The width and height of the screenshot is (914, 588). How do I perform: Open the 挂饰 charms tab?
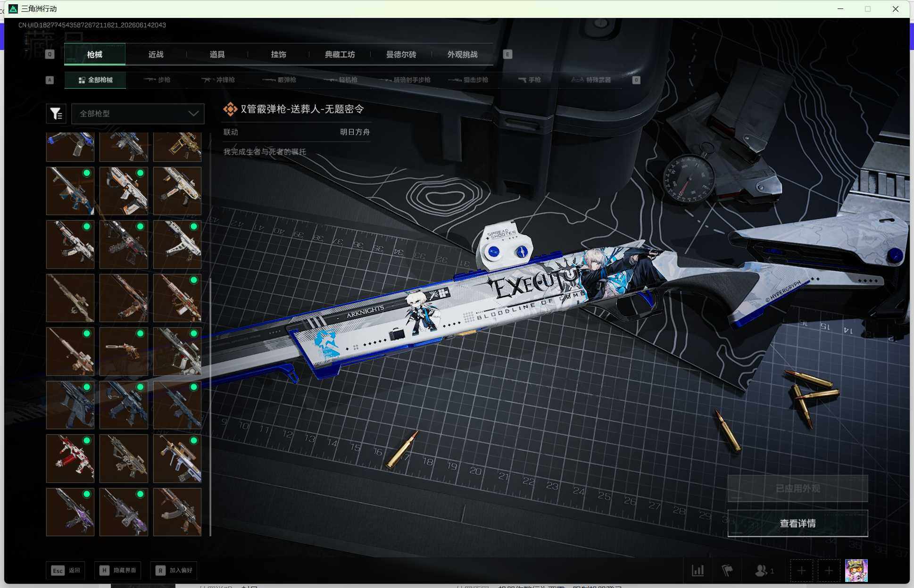point(279,55)
